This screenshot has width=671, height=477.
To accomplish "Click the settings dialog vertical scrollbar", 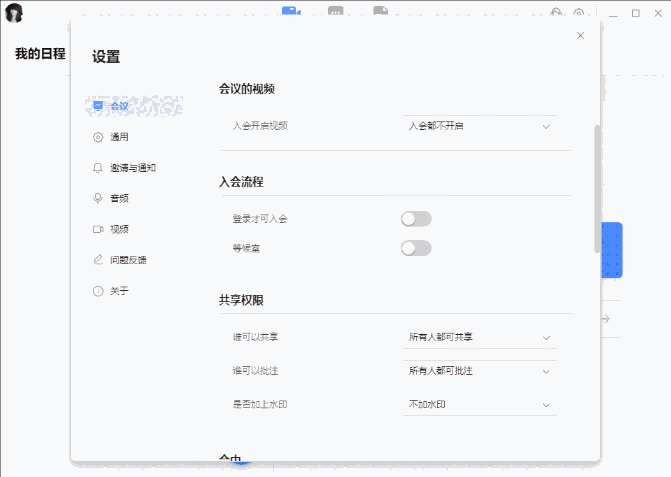I will (597, 189).
